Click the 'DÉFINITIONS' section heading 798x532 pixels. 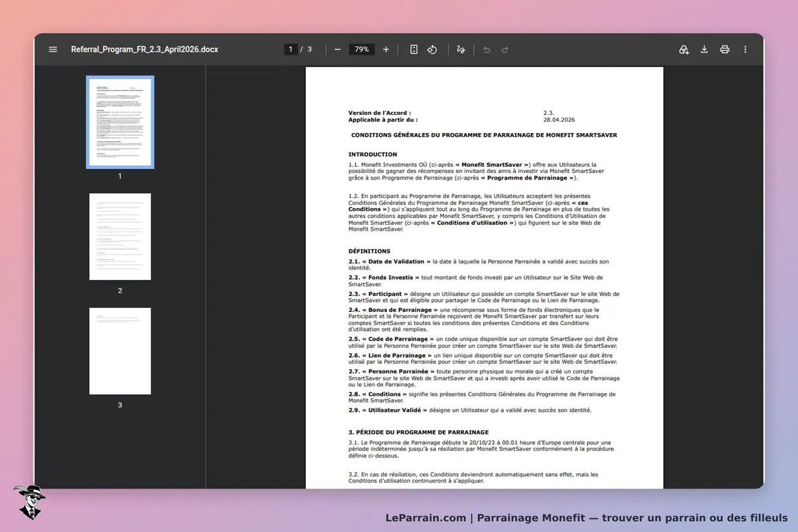(x=369, y=251)
